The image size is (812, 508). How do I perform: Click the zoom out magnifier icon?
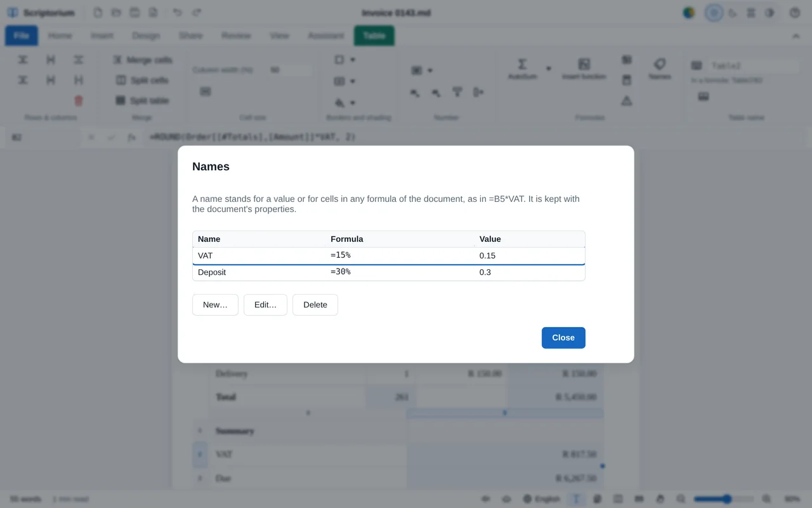[x=681, y=499]
